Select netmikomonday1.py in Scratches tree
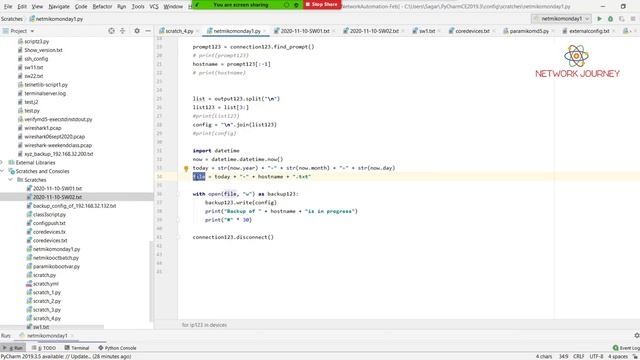The height and width of the screenshot is (360, 640). pyautogui.click(x=56, y=249)
